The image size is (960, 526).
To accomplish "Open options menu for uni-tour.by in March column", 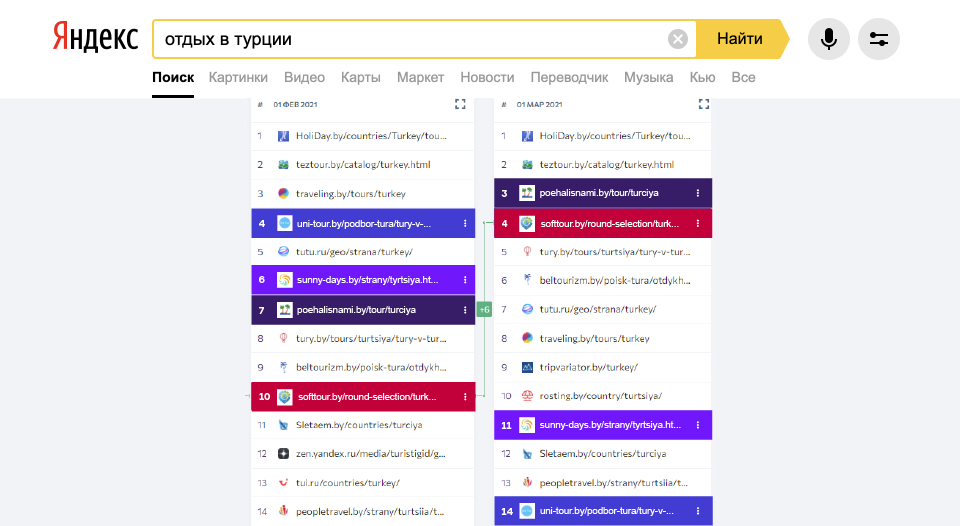I will (x=697, y=511).
